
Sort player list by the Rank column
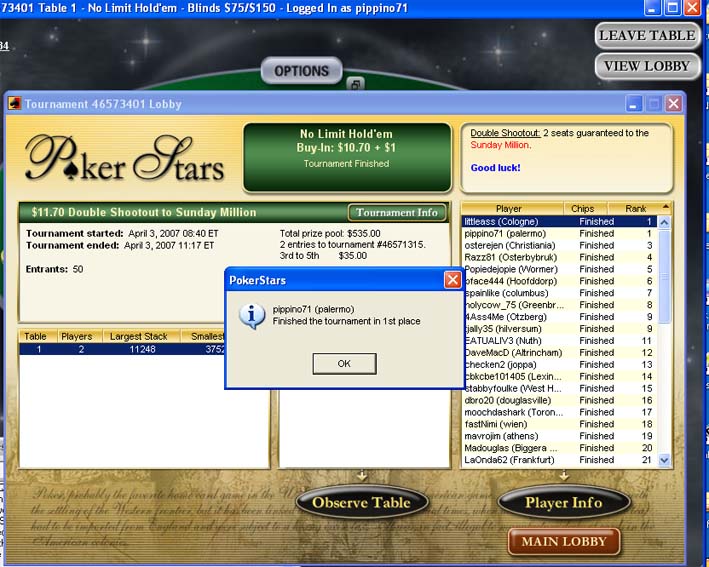pos(639,208)
